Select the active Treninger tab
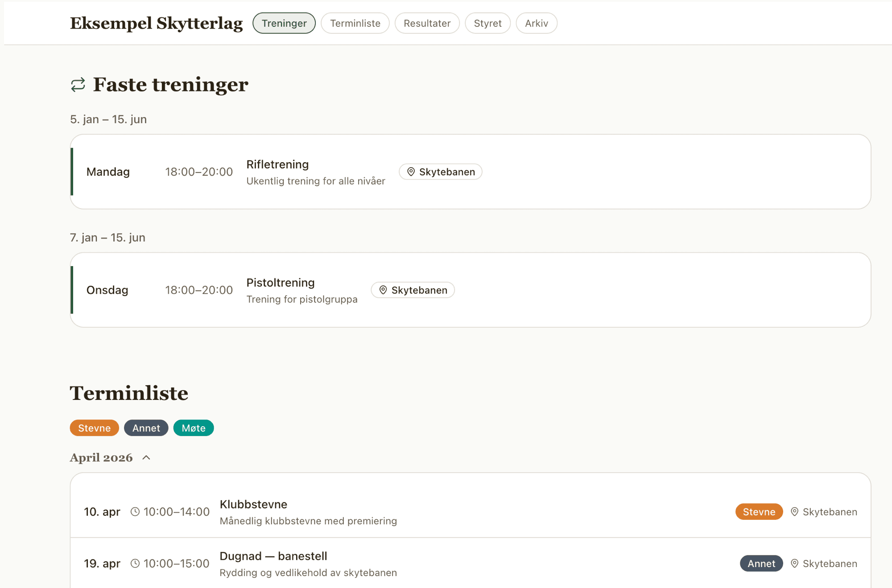This screenshot has width=892, height=588. pyautogui.click(x=284, y=23)
